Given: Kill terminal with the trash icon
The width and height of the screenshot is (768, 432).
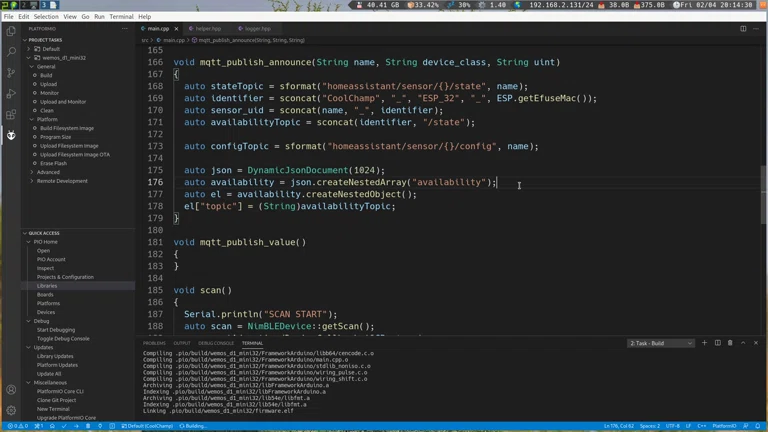Looking at the screenshot, I should click(730, 343).
